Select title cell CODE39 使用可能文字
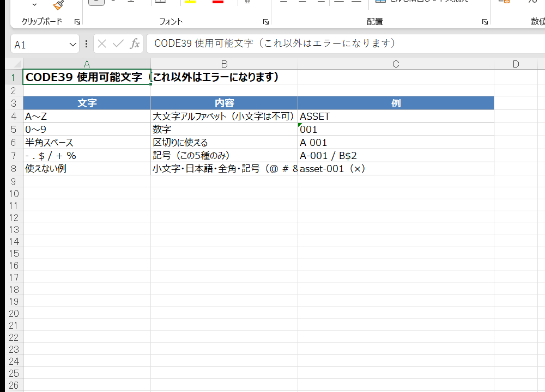Viewport: 545px width, 392px height. tap(87, 77)
